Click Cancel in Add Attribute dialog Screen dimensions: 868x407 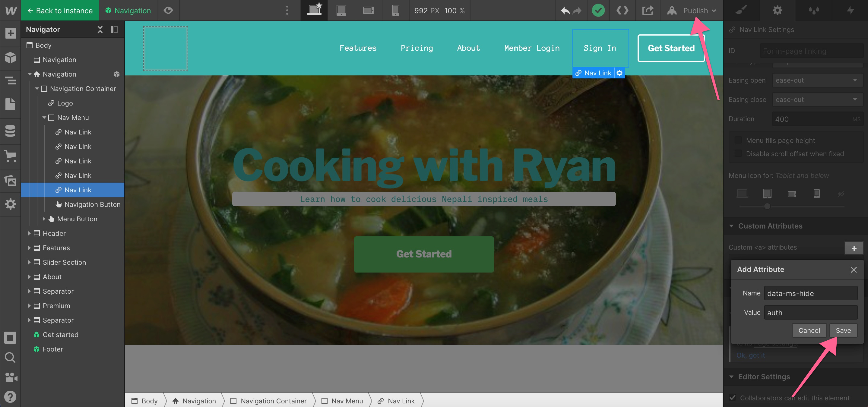pyautogui.click(x=809, y=330)
